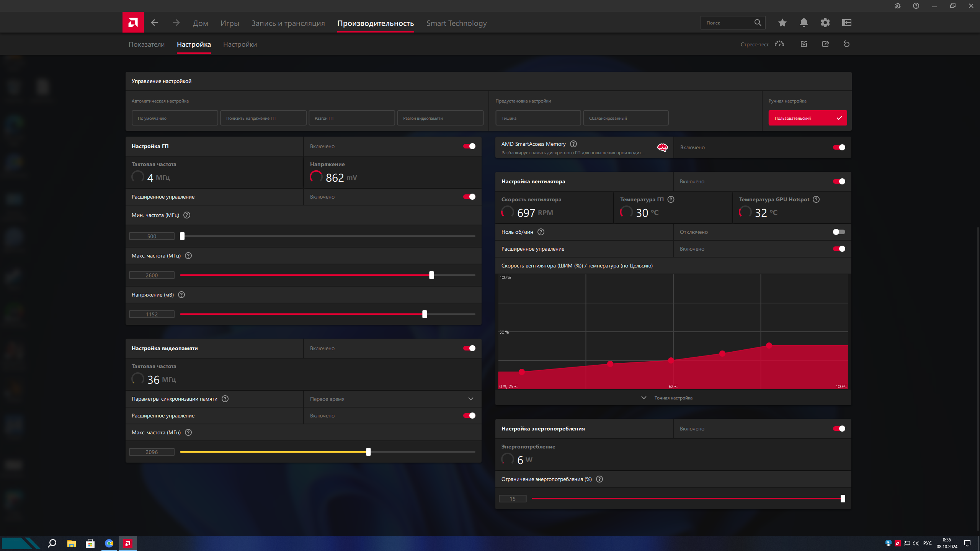Viewport: 980px width, 551px height.
Task: Open the settings gear icon
Action: click(x=825, y=23)
